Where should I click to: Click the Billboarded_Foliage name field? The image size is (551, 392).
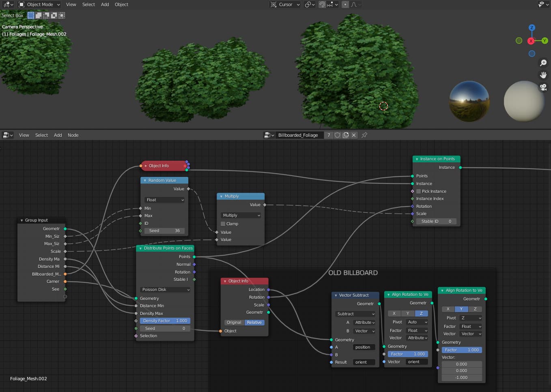[x=299, y=135]
